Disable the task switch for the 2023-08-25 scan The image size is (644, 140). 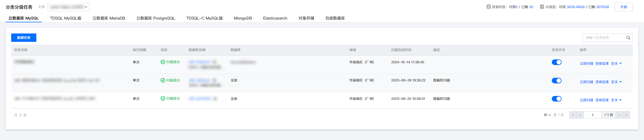pos(557,99)
